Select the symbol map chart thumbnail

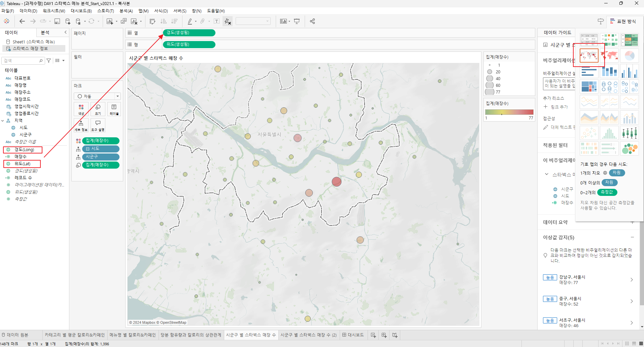[589, 56]
